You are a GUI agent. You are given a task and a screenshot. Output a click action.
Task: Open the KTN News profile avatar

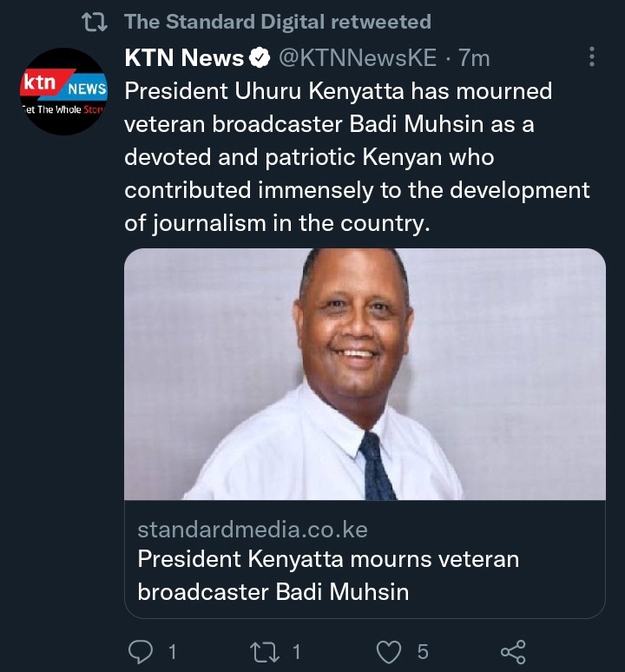[64, 92]
